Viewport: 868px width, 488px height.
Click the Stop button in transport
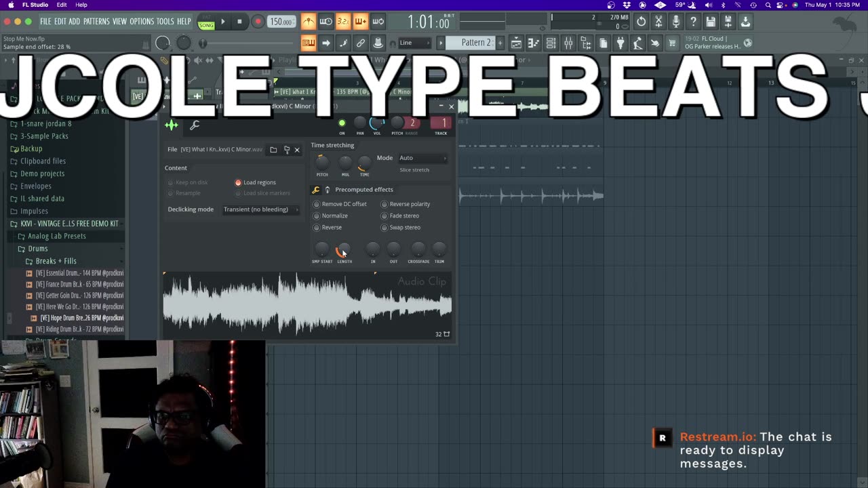239,22
